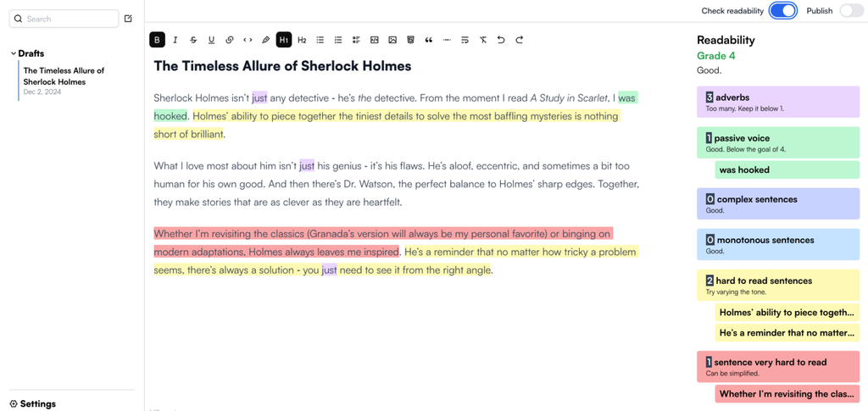Clear text formatting
The image size is (868, 411).
point(482,40)
